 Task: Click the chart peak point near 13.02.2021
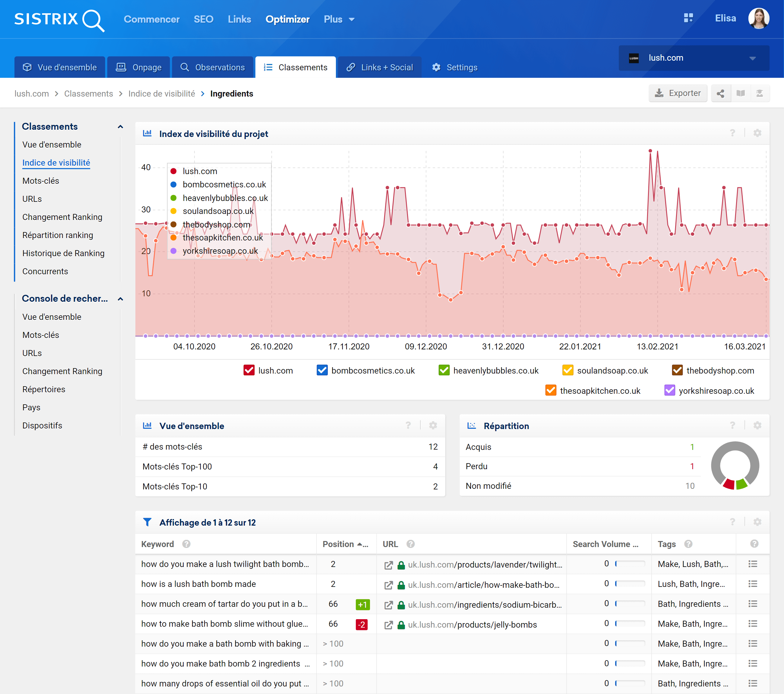click(650, 151)
